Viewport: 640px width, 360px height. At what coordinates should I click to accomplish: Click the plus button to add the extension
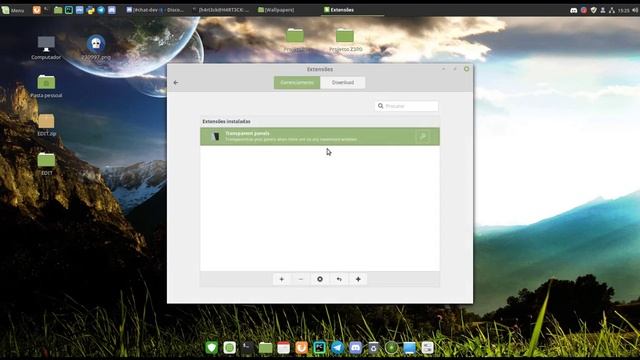pyautogui.click(x=281, y=279)
